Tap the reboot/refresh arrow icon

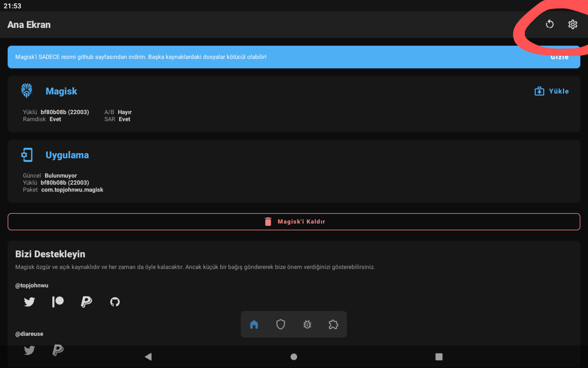pyautogui.click(x=550, y=24)
